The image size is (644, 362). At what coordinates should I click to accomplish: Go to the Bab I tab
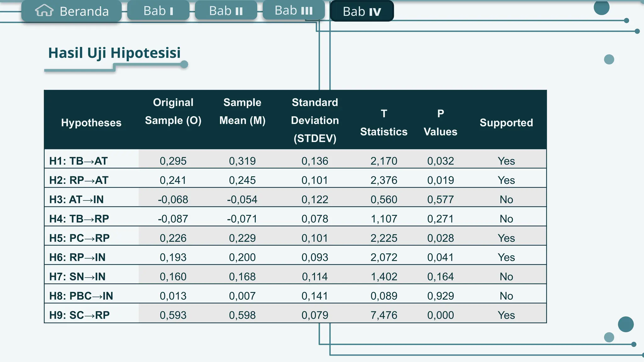[x=158, y=11]
